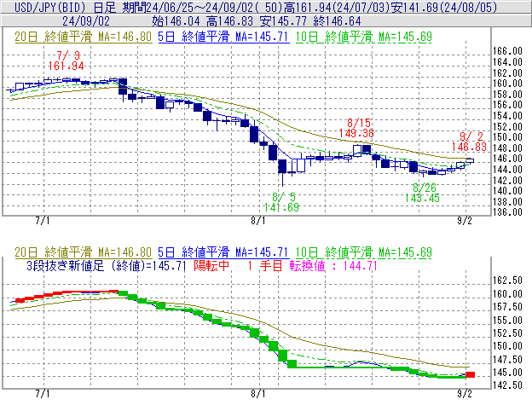
Task: Click the high value 高146.83 in header
Action: pyautogui.click(x=229, y=21)
